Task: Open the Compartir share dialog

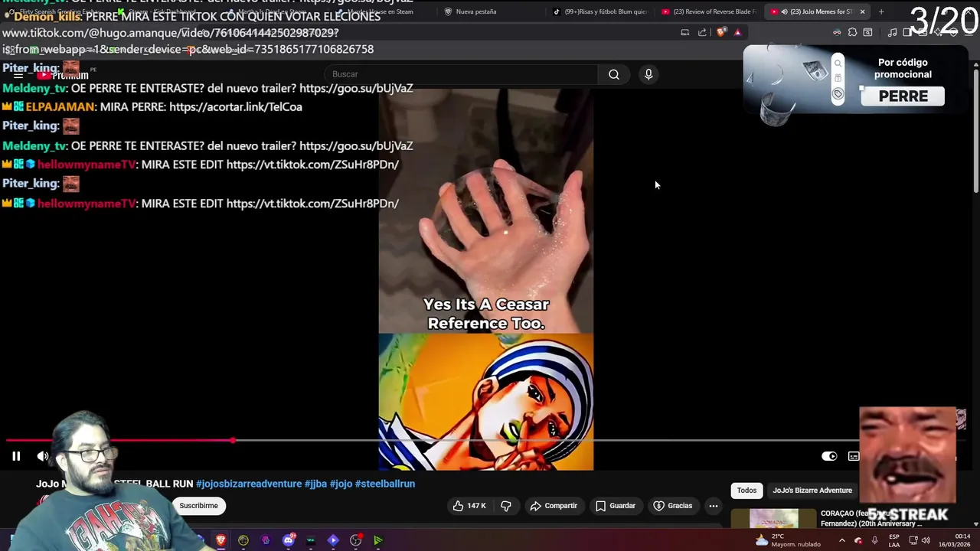Action: pos(554,506)
